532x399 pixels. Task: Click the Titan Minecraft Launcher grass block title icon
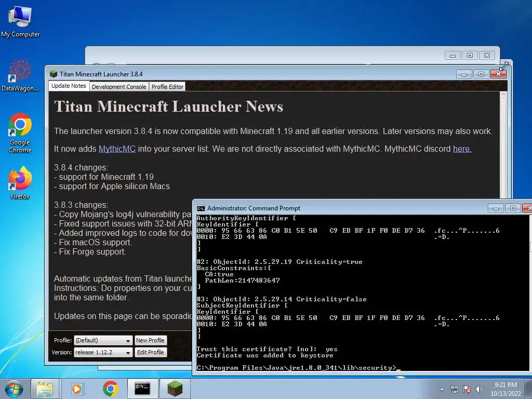point(54,74)
